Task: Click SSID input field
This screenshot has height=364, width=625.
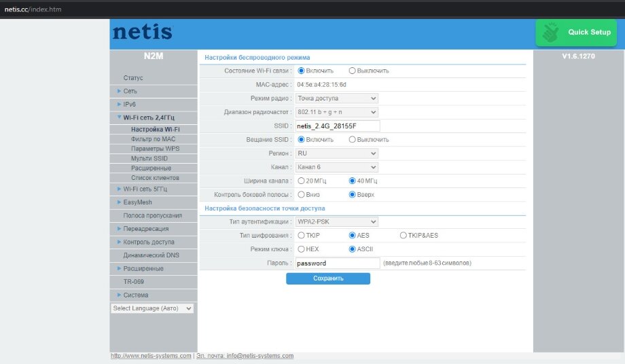Action: tap(338, 126)
